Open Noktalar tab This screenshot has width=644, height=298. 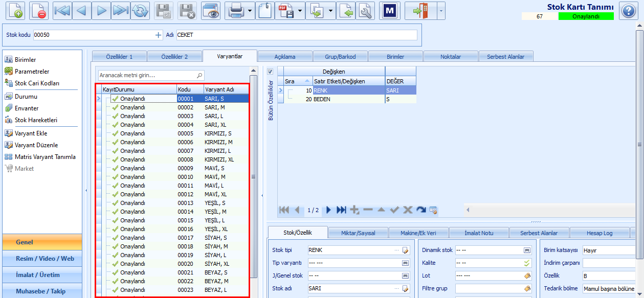coord(451,57)
